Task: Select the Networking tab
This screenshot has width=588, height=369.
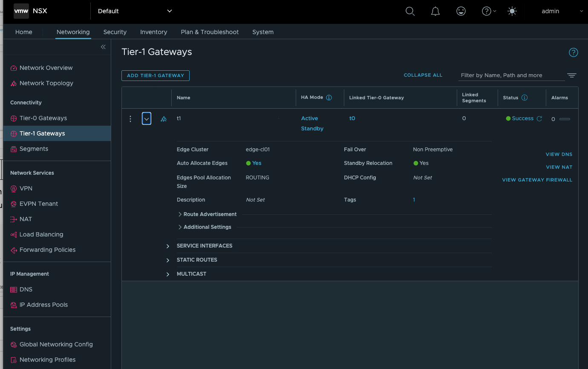Action: pos(73,32)
